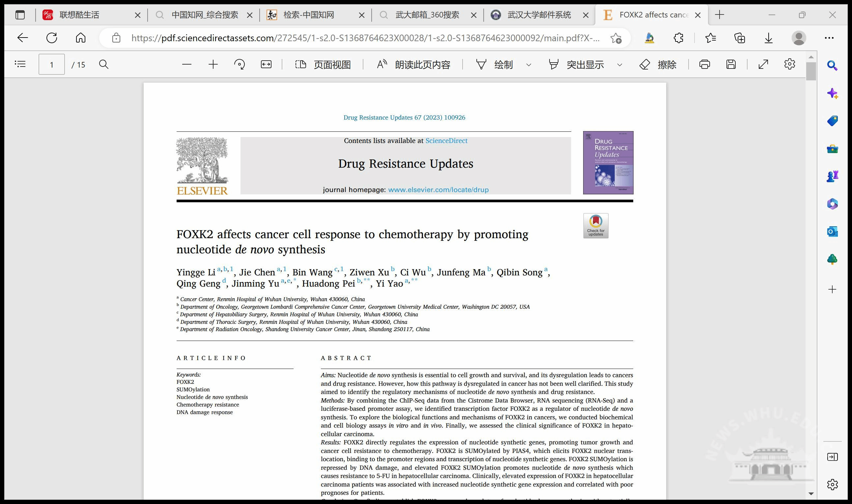The height and width of the screenshot is (504, 852).
Task: Enter full screen with the expand arrows icon
Action: [763, 64]
